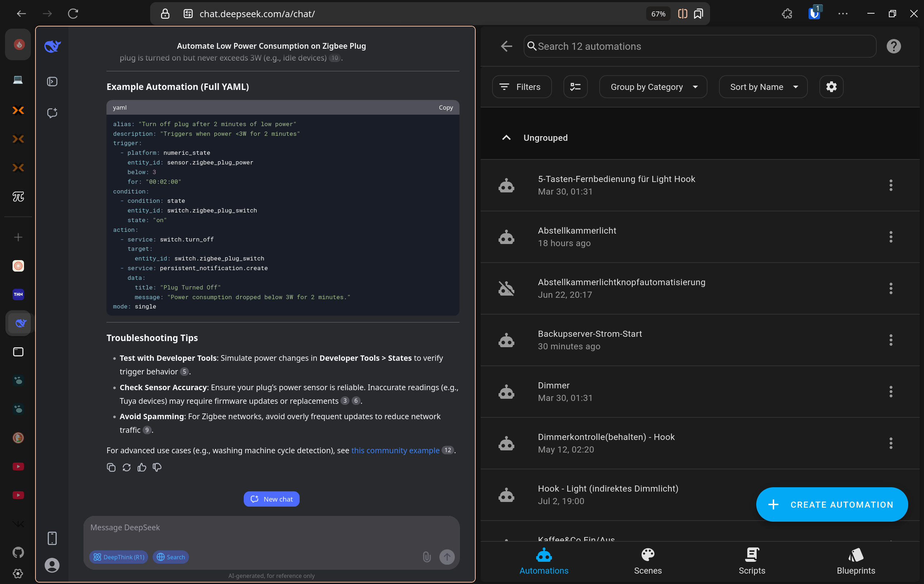Open the DeepSeek user profile avatar
The height and width of the screenshot is (584, 924).
click(x=52, y=565)
